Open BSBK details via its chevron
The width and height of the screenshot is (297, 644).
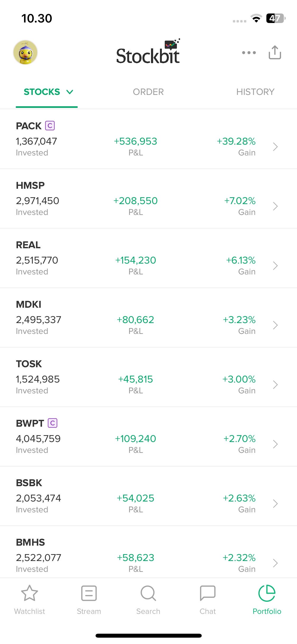[275, 504]
